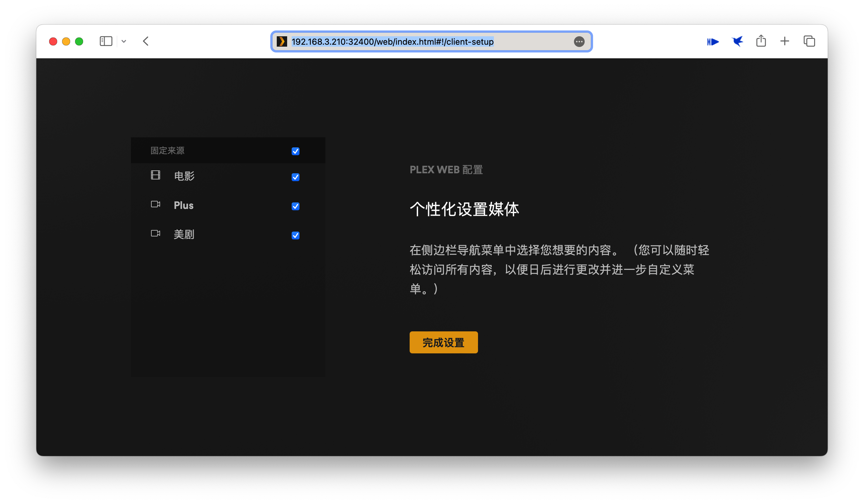Toggle the 固定来源 checkbox
The width and height of the screenshot is (864, 504).
(296, 151)
